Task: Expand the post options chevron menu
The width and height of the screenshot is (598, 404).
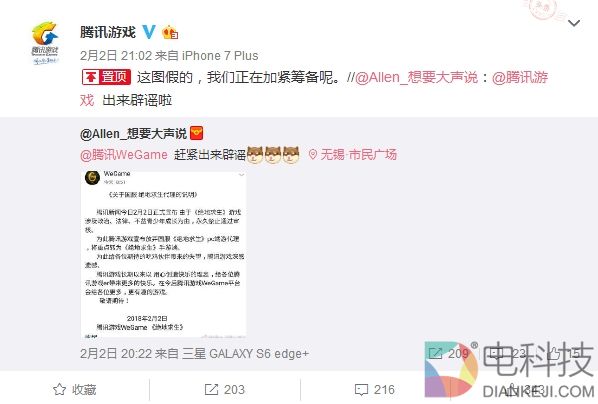Action: [574, 24]
